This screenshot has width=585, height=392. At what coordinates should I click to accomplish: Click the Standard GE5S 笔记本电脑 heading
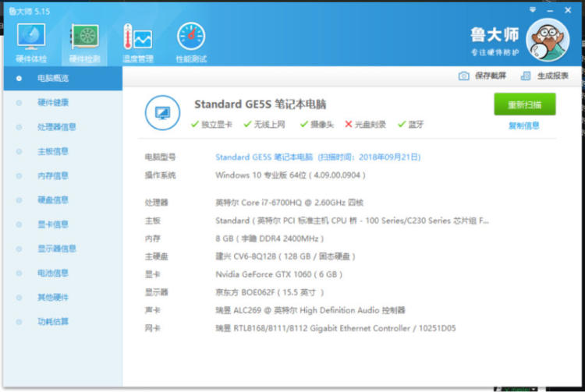[x=260, y=104]
